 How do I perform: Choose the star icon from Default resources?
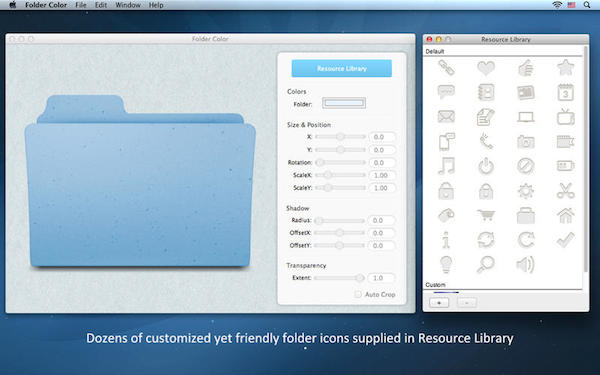click(x=566, y=67)
